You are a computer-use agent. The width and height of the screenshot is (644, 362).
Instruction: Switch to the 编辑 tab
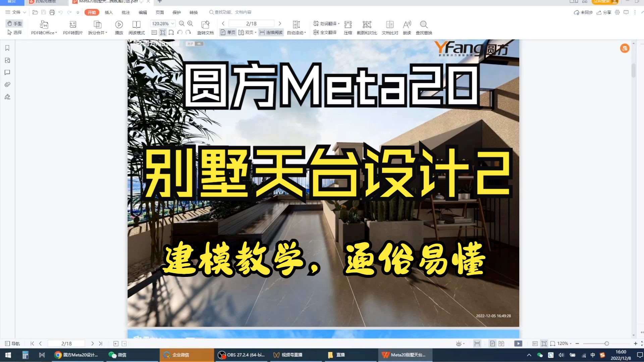[143, 12]
